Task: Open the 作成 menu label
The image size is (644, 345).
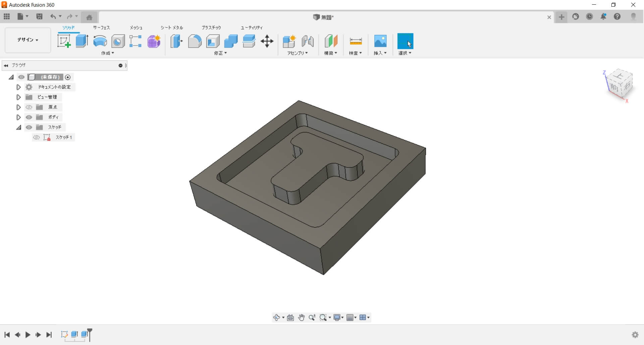Action: [107, 53]
